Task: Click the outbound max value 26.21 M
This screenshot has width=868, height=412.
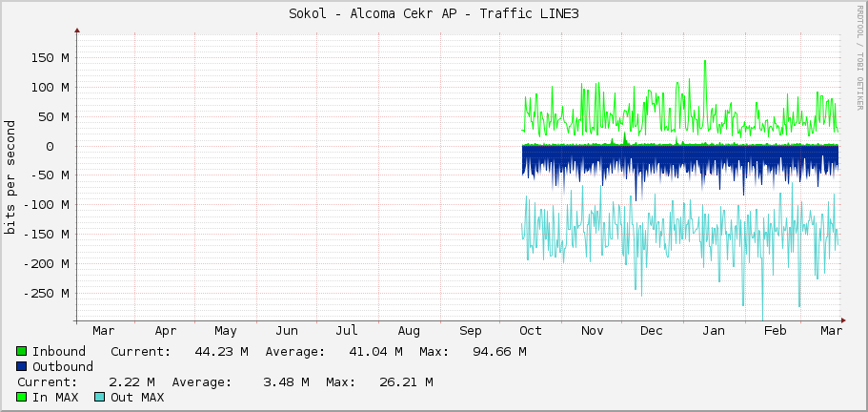Action: point(407,382)
